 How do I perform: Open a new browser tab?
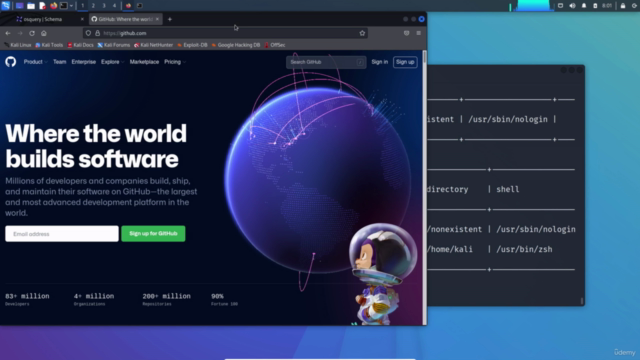(170, 19)
